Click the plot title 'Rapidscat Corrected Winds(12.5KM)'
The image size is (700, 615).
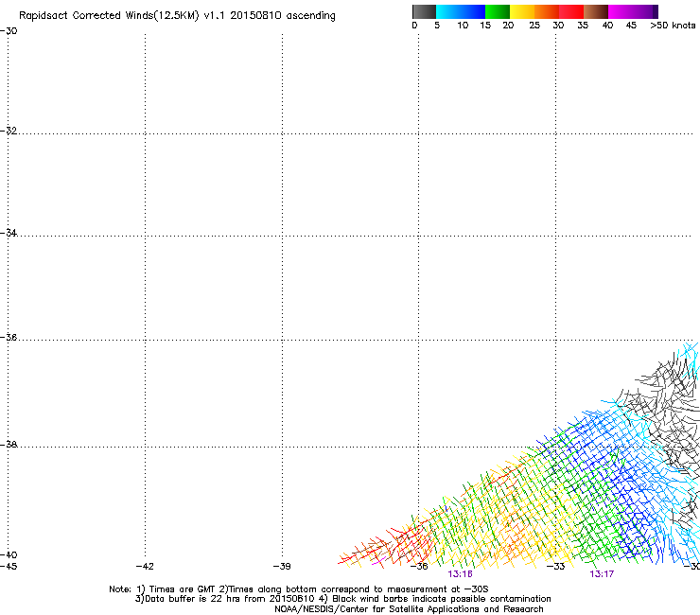coord(109,16)
